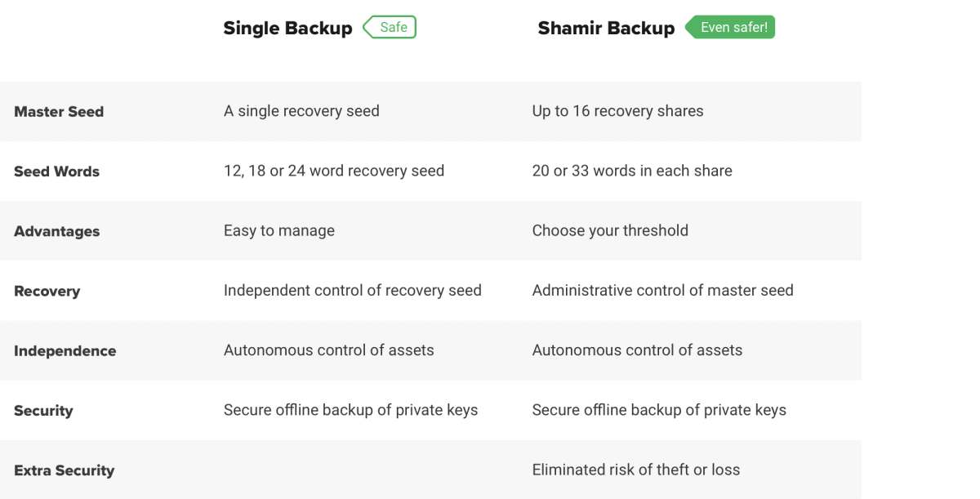Viewport: 980px width, 499px height.
Task: Click the Master Seed row label
Action: (x=59, y=112)
